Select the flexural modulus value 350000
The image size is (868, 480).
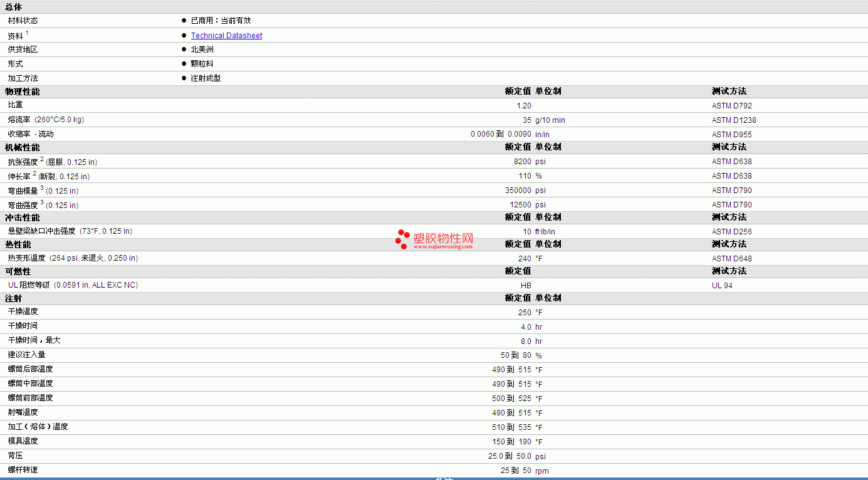(x=518, y=190)
